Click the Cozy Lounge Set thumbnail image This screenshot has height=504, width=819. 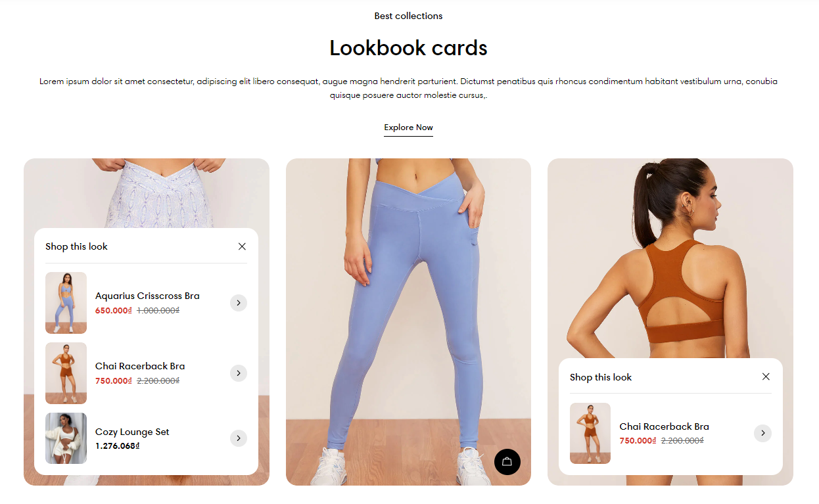(66, 438)
